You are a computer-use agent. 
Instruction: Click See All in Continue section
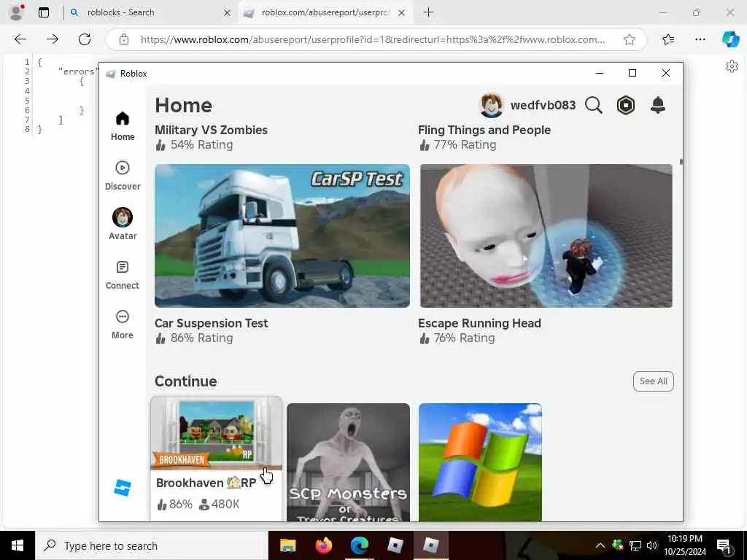[653, 381]
